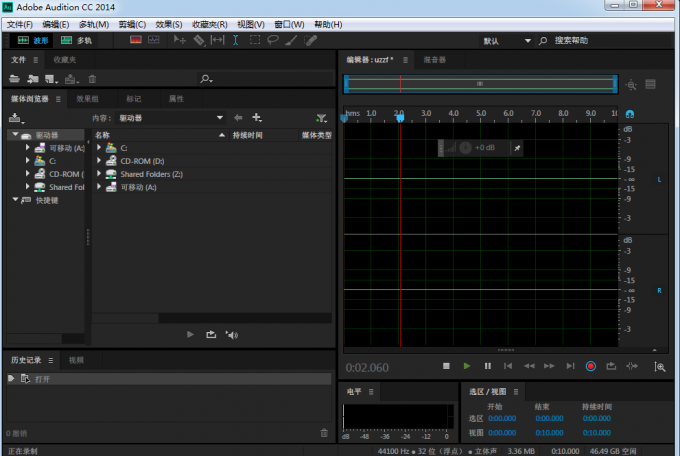Click the Fast Forward button
The width and height of the screenshot is (680, 456).
[549, 366]
